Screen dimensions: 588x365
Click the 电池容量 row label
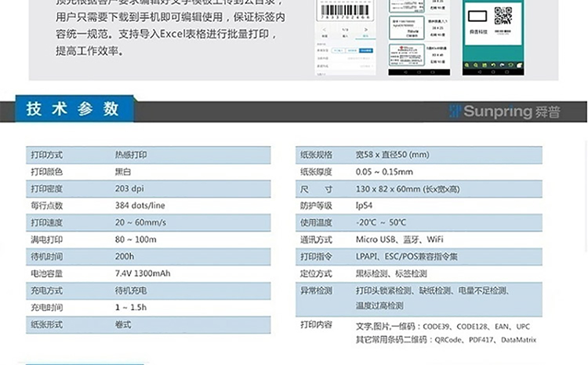(46, 273)
